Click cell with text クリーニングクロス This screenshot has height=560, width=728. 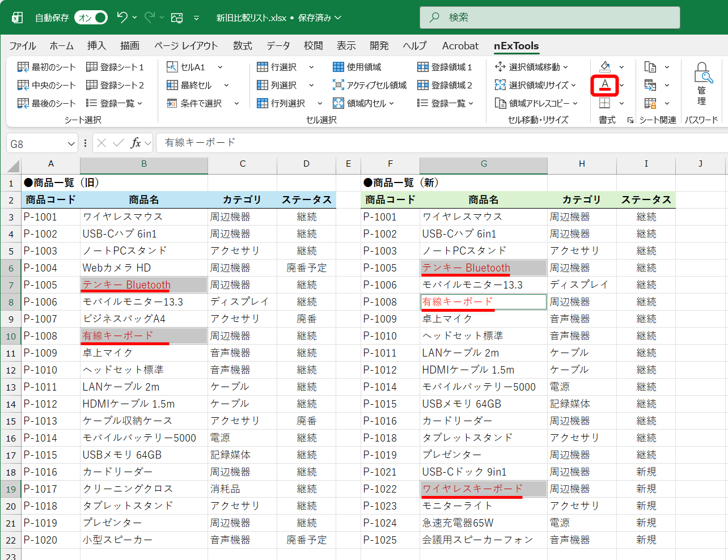[144, 489]
